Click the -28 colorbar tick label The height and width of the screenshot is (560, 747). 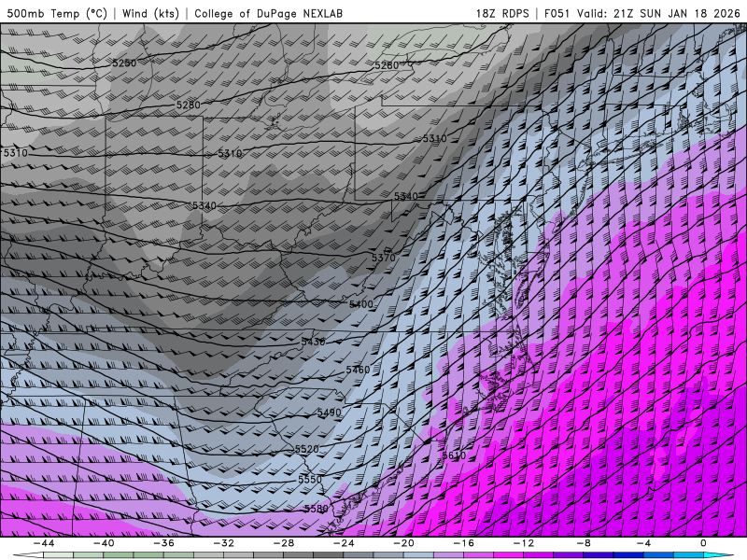pos(284,543)
